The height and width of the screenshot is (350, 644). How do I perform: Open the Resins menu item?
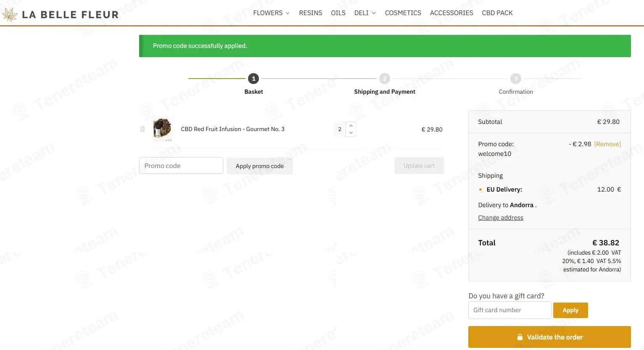click(x=310, y=13)
